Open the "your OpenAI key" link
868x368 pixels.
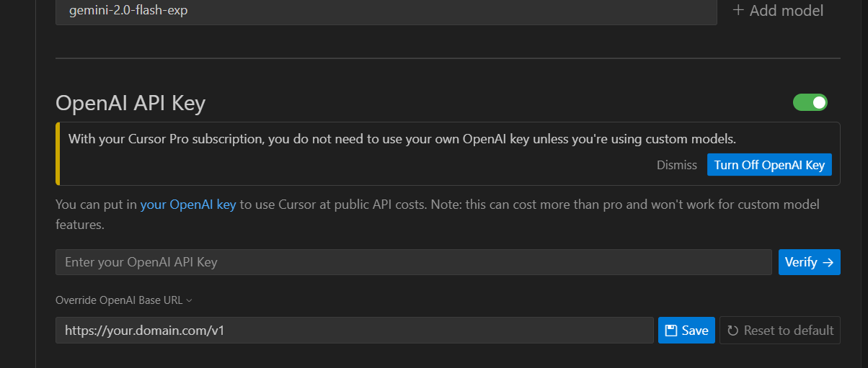coord(188,205)
